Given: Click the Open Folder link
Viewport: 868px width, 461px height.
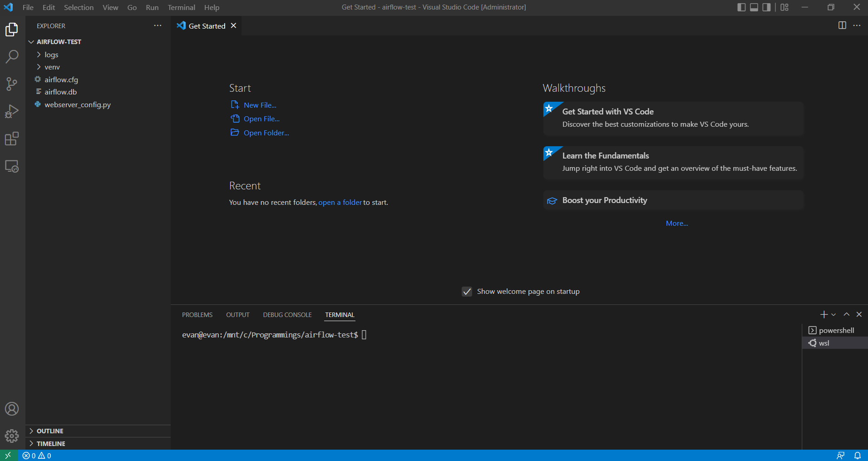Looking at the screenshot, I should pos(265,133).
